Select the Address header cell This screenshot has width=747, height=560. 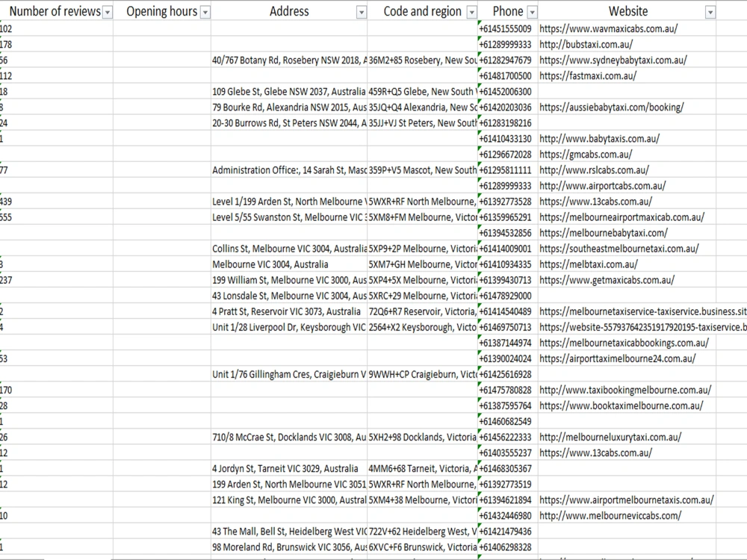click(x=289, y=11)
